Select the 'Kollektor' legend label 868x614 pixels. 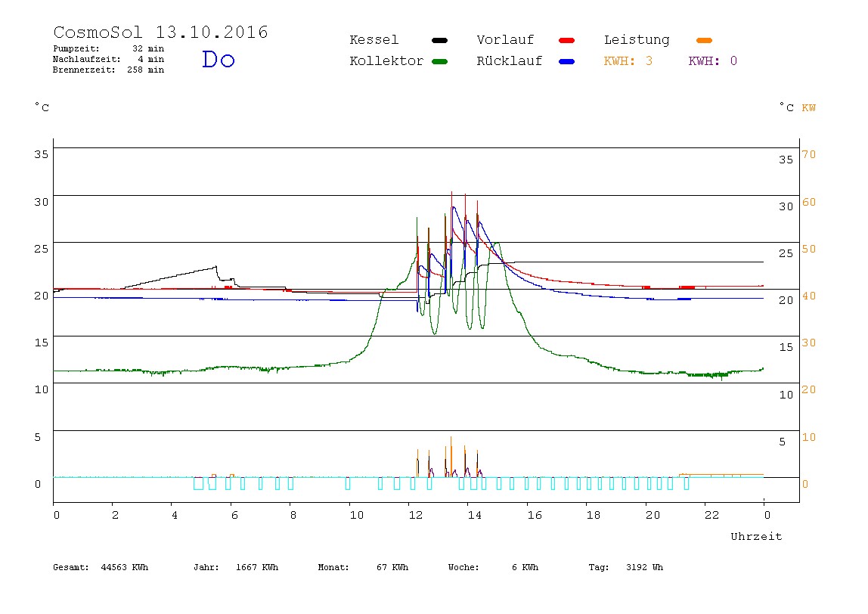pyautogui.click(x=386, y=61)
